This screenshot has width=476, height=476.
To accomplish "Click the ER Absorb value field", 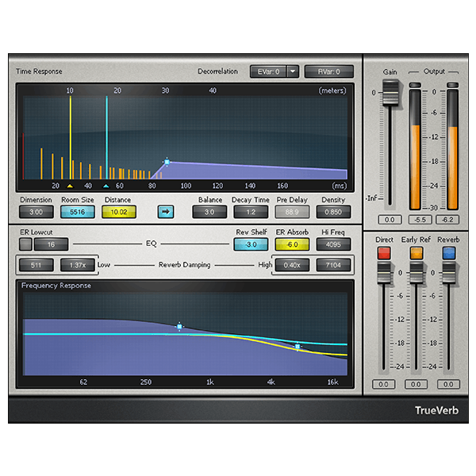I will 292,244.
